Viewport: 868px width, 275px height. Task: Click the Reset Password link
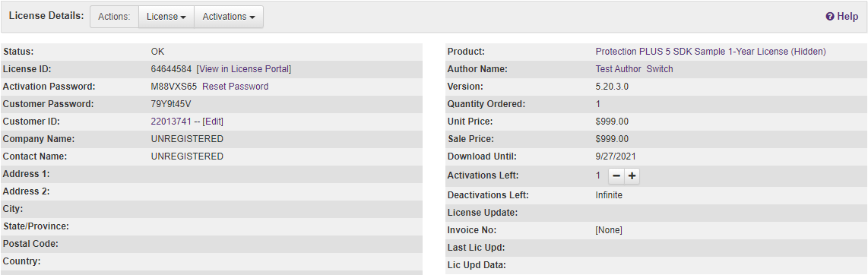click(x=236, y=87)
